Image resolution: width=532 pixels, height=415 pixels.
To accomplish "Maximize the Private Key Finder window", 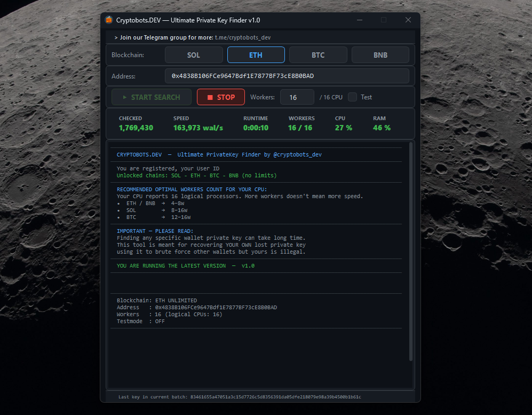I will pos(383,20).
